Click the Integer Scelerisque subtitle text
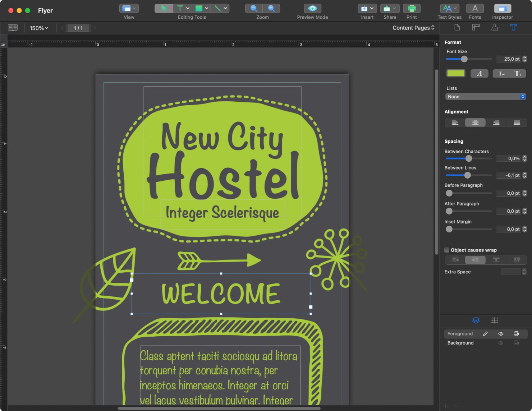This screenshot has width=532, height=411. coord(222,213)
